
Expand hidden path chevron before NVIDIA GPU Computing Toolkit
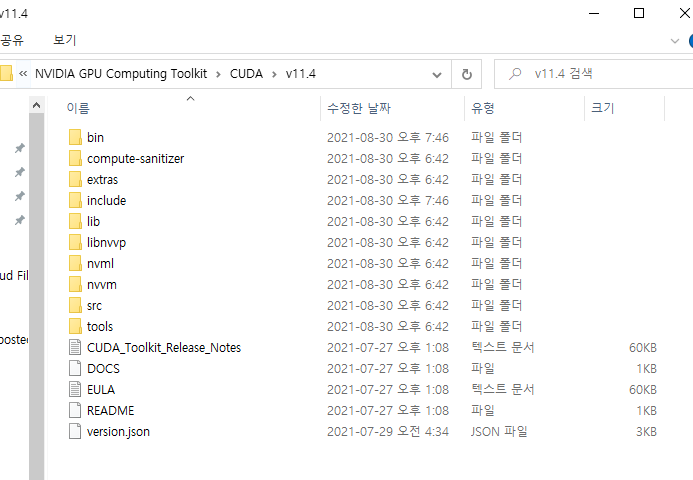[23, 74]
